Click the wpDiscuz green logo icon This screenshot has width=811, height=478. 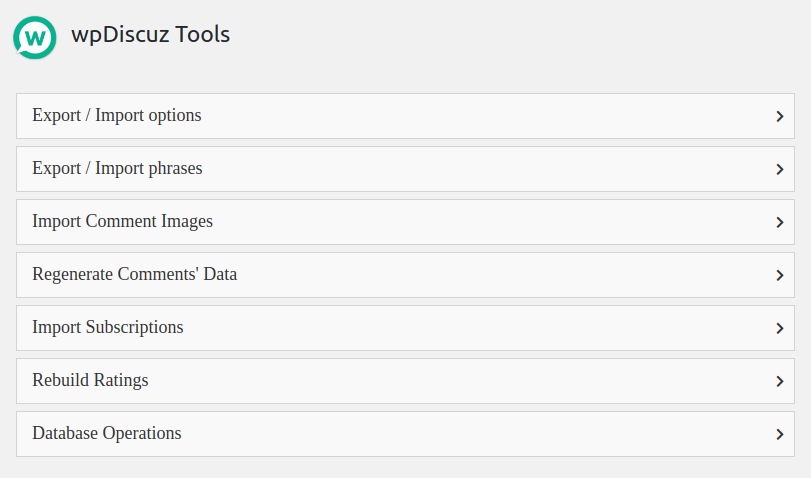coord(35,37)
